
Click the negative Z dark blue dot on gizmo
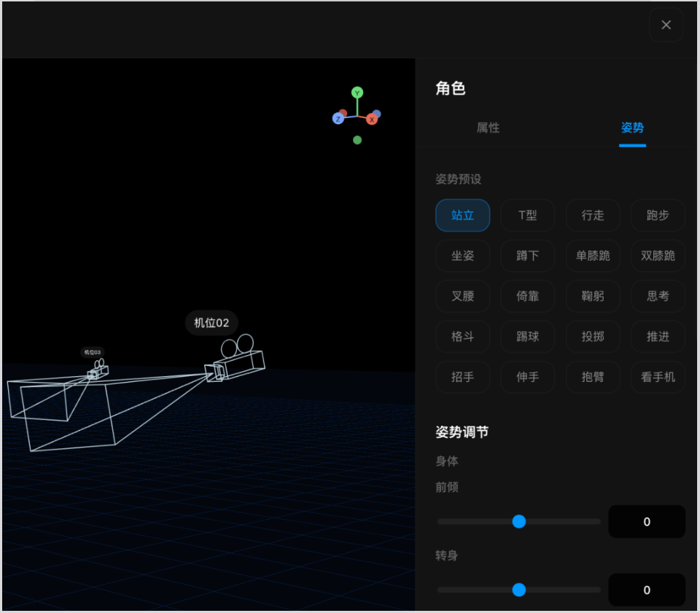click(x=377, y=113)
